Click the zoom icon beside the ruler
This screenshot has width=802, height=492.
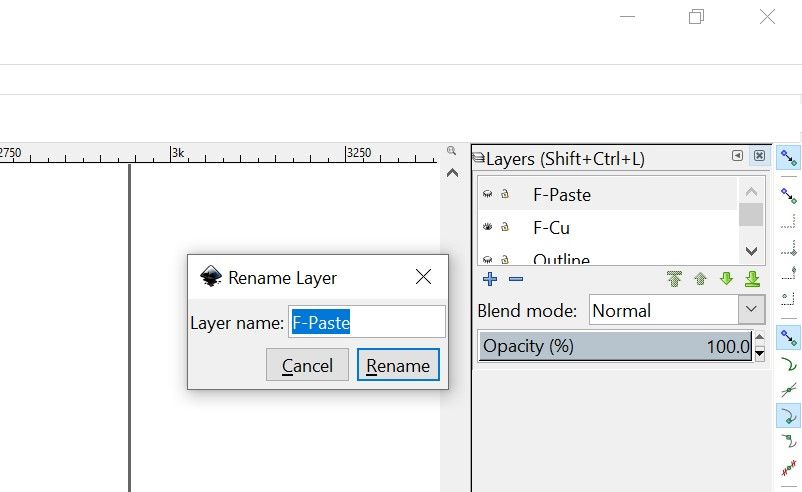click(451, 150)
